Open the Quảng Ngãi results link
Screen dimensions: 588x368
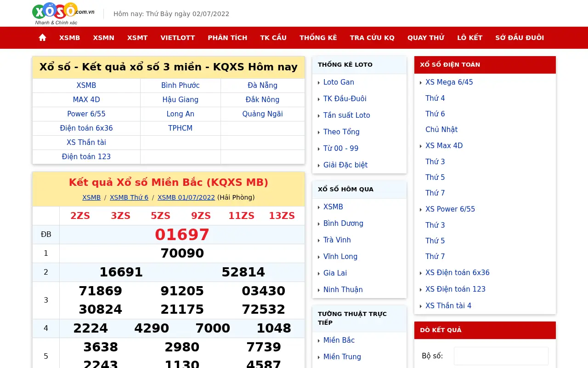262,114
